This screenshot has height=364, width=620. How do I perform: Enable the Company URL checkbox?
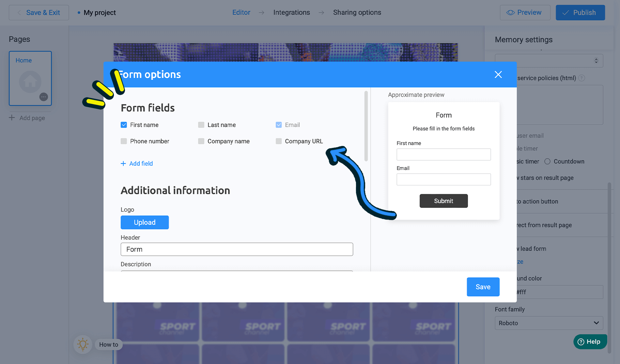coord(279,141)
